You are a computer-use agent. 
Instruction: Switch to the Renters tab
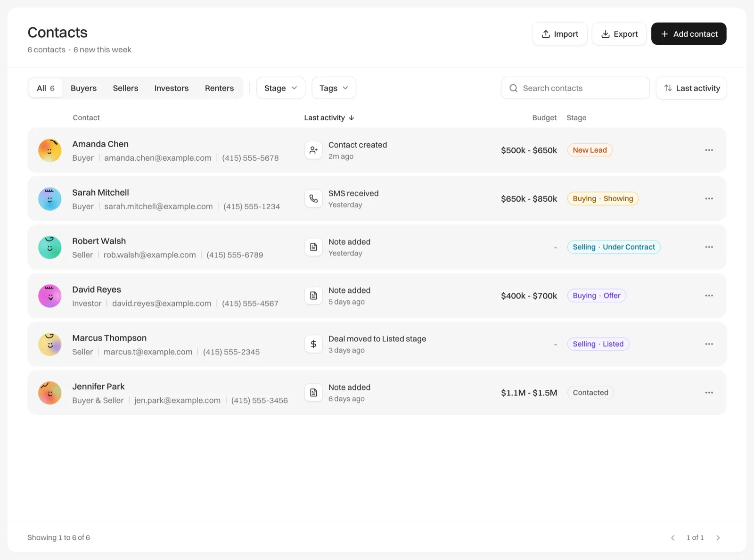coord(219,88)
